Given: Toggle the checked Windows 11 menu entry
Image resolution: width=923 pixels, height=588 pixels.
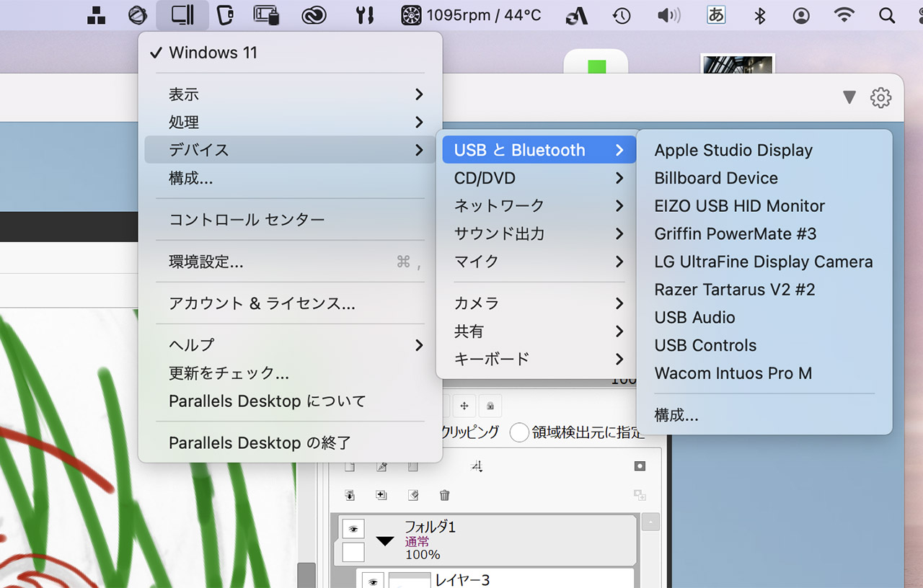Looking at the screenshot, I should (x=290, y=53).
